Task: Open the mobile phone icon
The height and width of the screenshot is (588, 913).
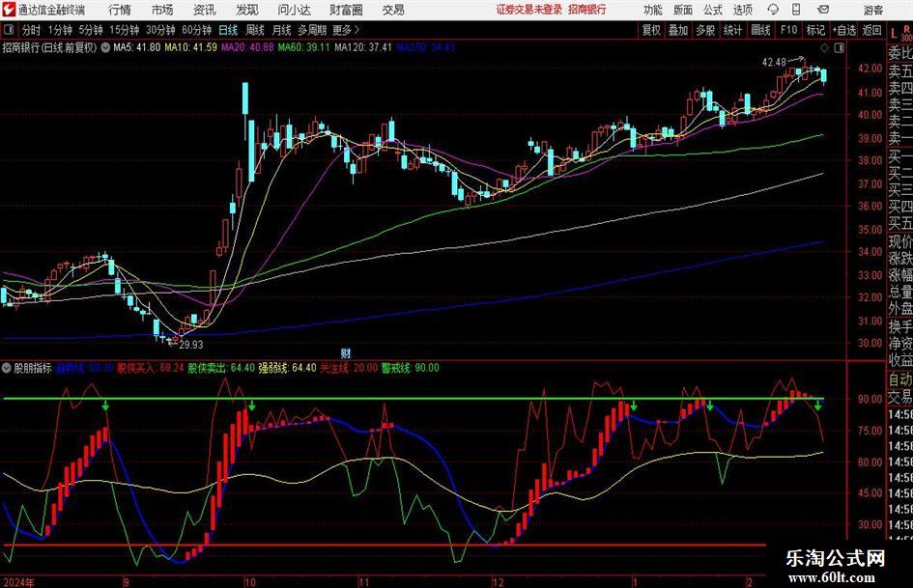Action: [x=796, y=10]
